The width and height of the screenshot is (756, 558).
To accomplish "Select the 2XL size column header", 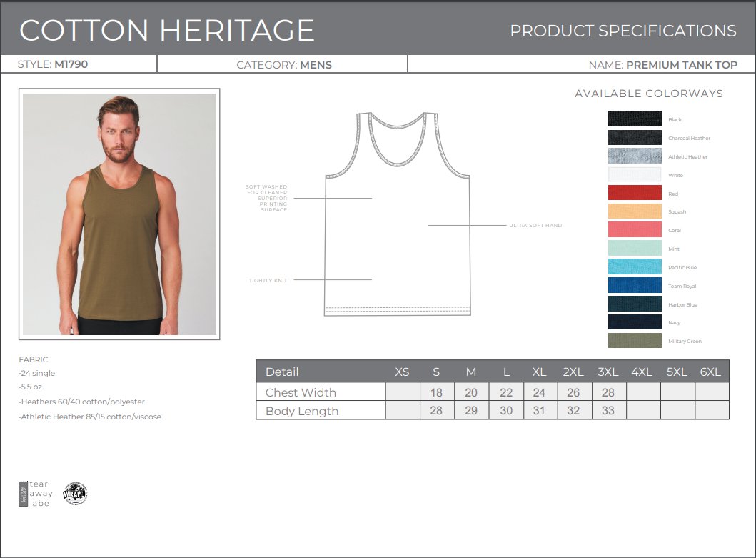I will click(x=574, y=372).
